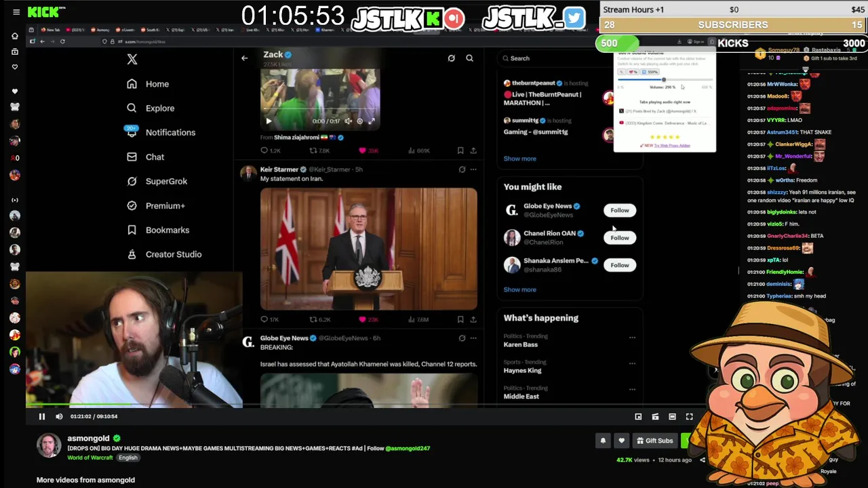The height and width of the screenshot is (488, 868).
Task: Click the Gift Subs button
Action: tap(654, 441)
